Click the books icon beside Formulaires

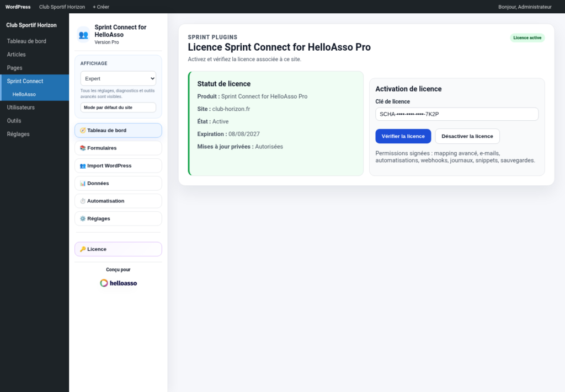83,148
